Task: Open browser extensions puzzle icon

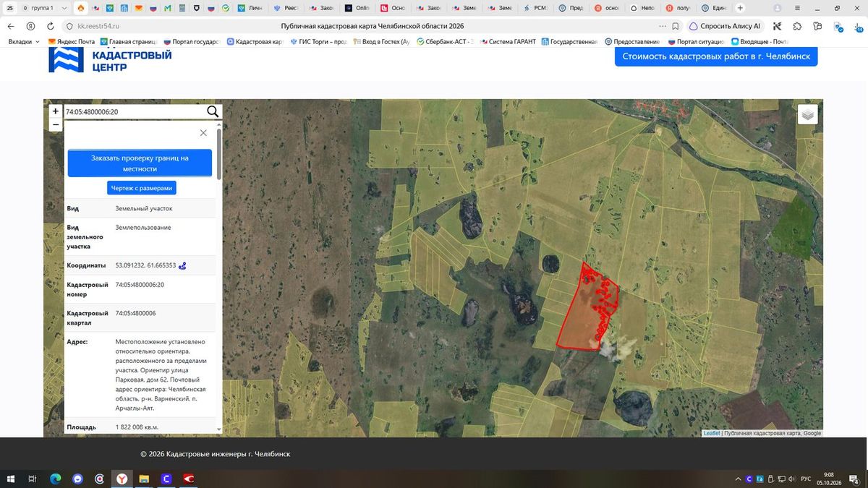Action: [x=797, y=26]
